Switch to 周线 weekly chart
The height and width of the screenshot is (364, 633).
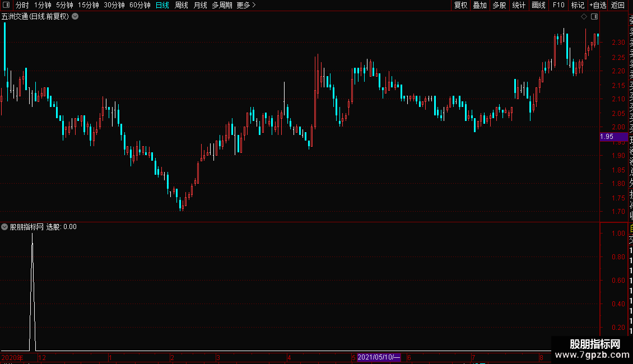click(181, 5)
